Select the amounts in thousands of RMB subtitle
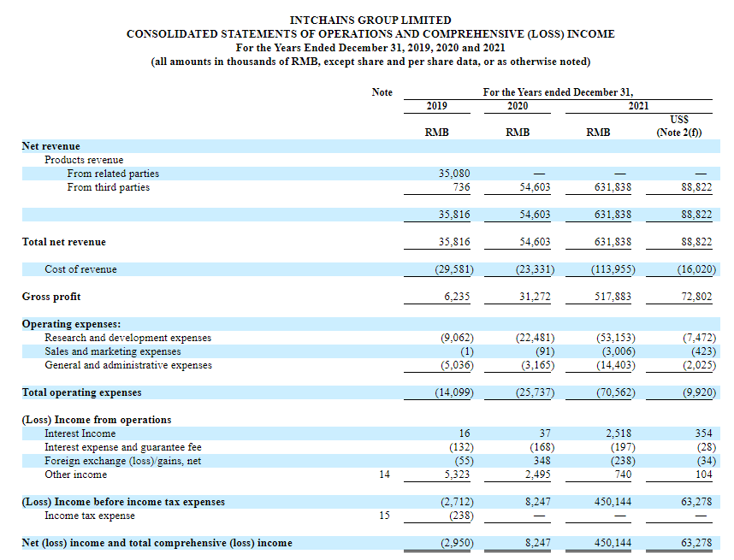This screenshot has height=560, width=734. coord(370,62)
